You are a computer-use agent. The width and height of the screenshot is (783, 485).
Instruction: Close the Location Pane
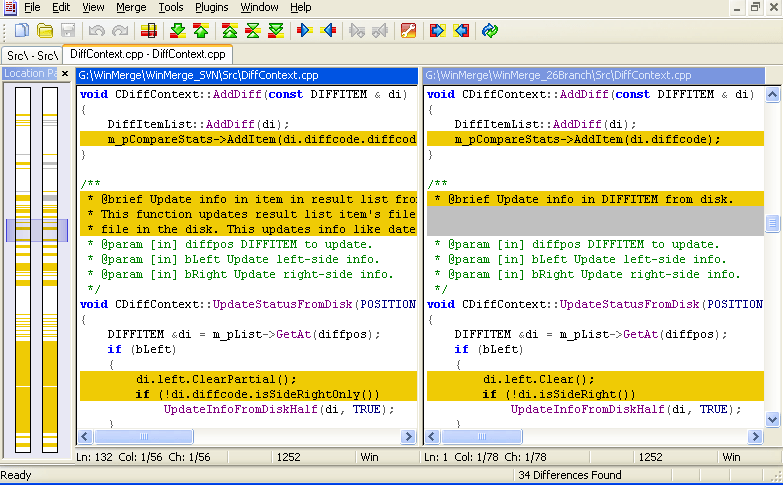[65, 74]
